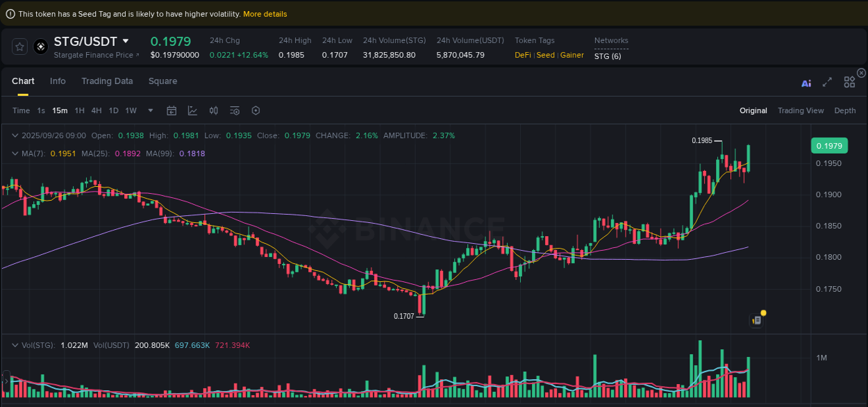Open the AI analysis feature

tap(806, 82)
